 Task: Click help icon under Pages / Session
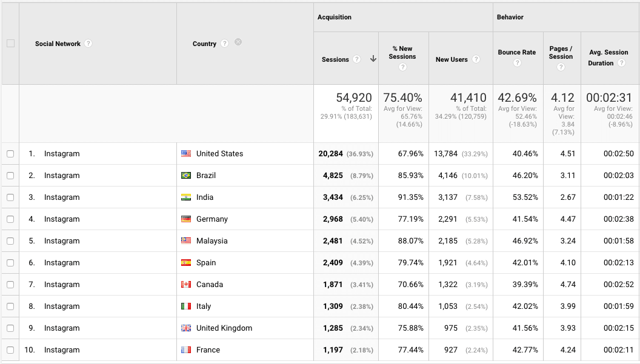pyautogui.click(x=561, y=67)
